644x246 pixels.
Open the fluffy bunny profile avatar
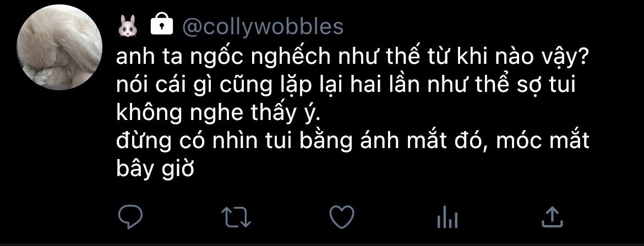[x=59, y=48]
